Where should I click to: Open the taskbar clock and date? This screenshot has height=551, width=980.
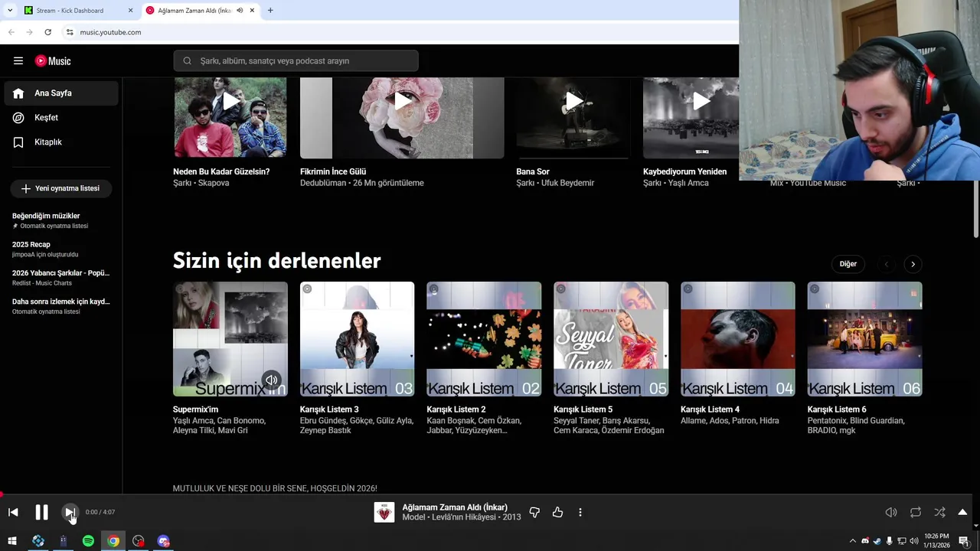pyautogui.click(x=937, y=541)
